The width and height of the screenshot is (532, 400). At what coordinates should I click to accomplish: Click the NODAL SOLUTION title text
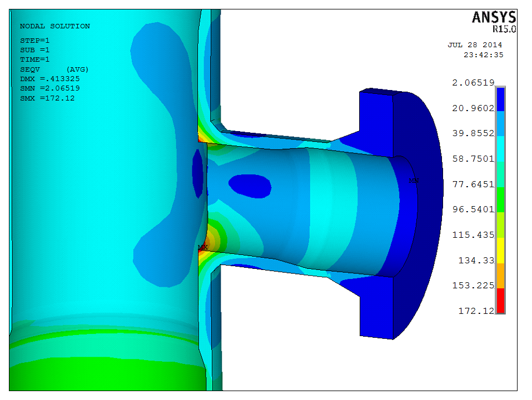pos(55,26)
